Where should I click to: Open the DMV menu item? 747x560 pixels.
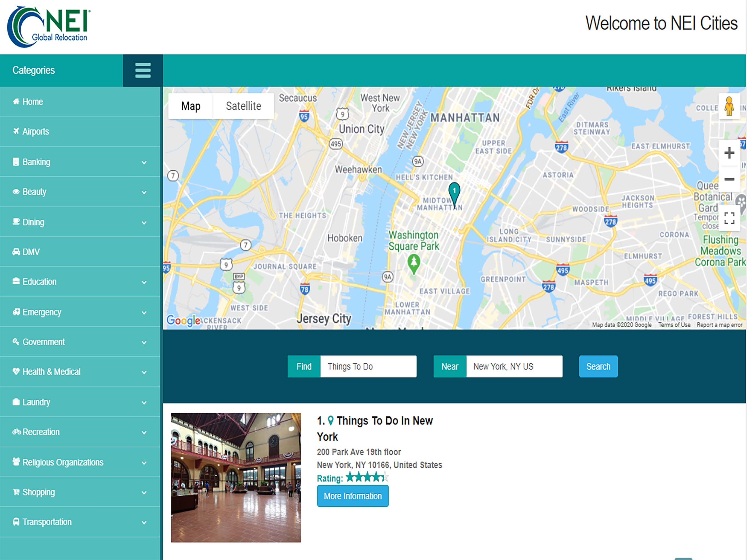coord(80,252)
